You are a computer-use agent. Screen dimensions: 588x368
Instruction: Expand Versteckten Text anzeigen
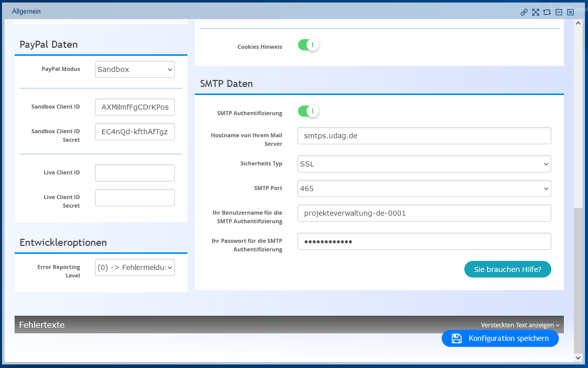tap(520, 325)
